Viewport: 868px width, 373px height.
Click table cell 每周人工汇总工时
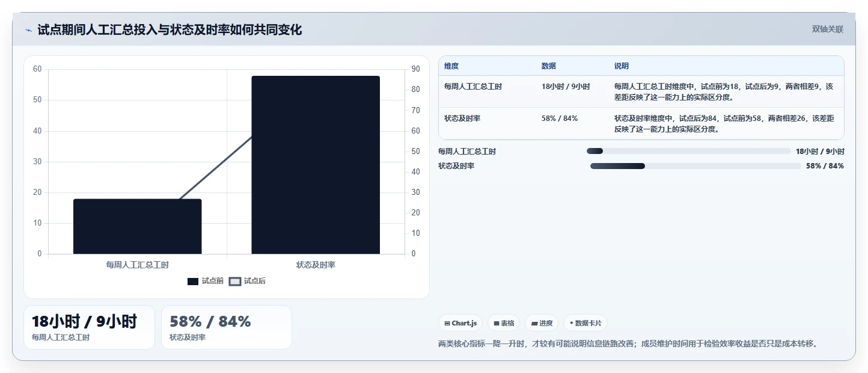click(473, 87)
